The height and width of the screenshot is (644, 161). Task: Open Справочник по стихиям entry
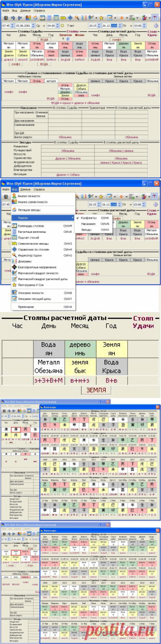[x=43, y=250]
